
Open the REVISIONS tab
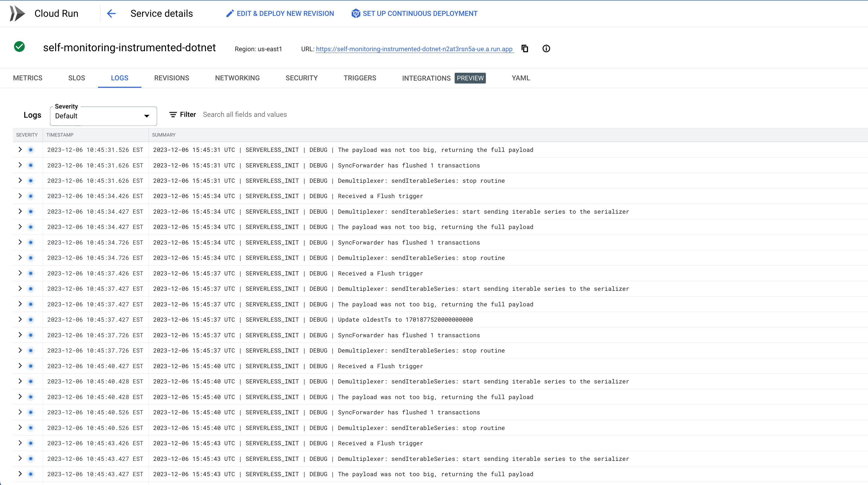point(171,78)
